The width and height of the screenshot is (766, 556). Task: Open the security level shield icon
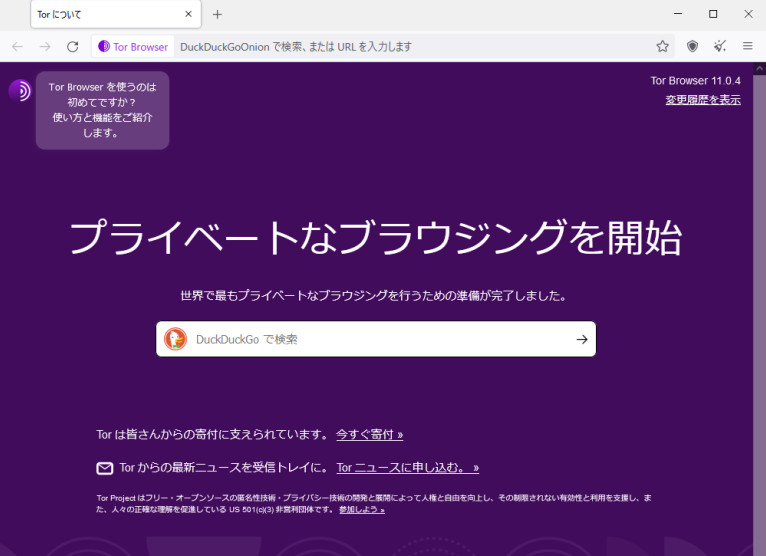pyautogui.click(x=692, y=46)
